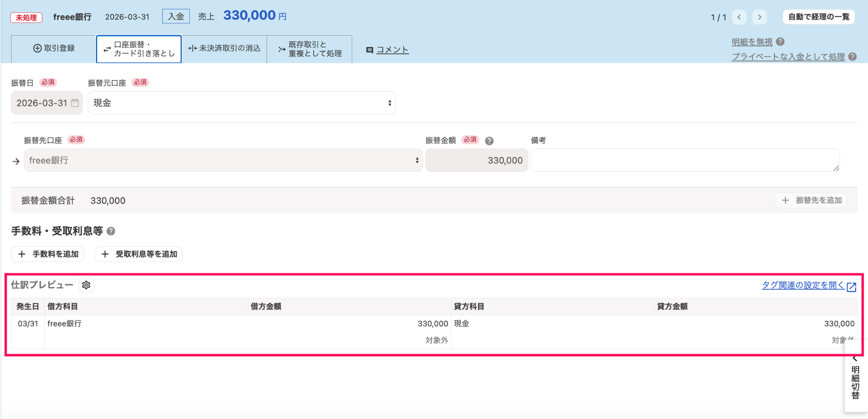Click header date 2026-03-31
Screen dimensions: 868x419
pos(127,17)
